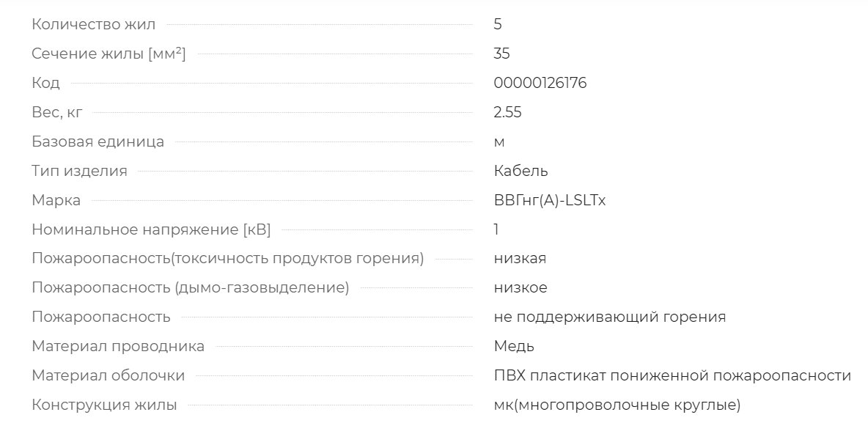Screen dimensions: 868x434
Task: Click the Вес, кг label
Action: pos(57,112)
